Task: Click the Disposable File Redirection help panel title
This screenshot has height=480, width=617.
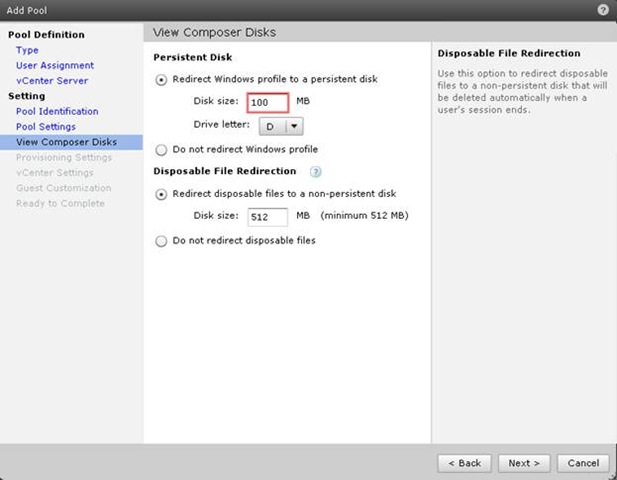Action: click(x=509, y=54)
